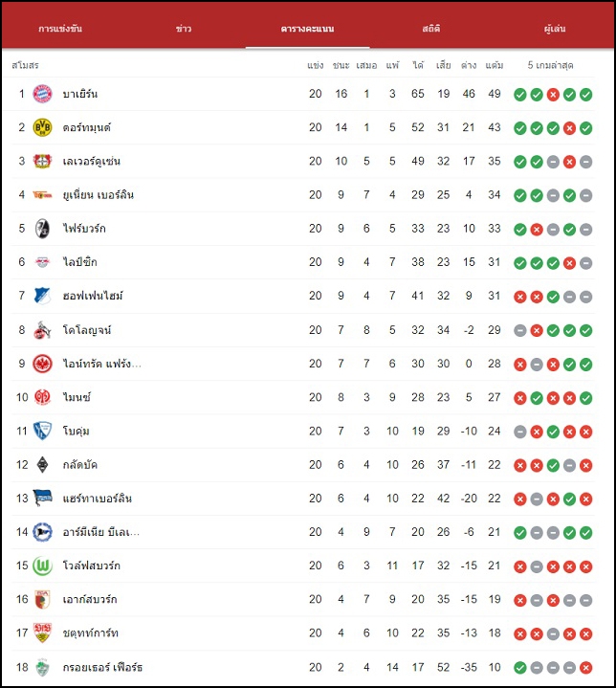Select the Bayer Leverkusen crest icon
Screen dimensions: 616x688
point(42,161)
